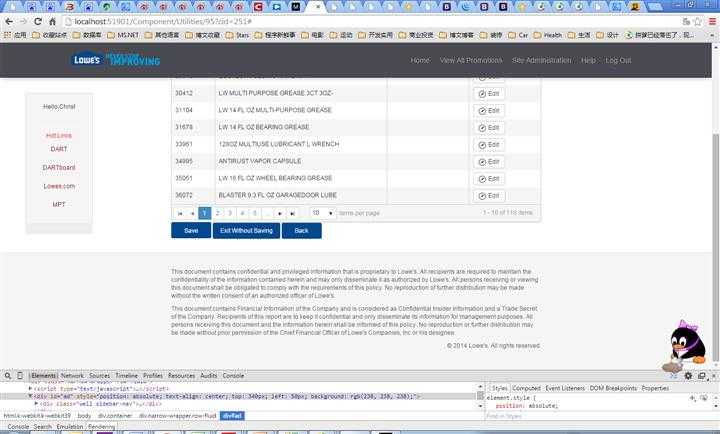
Task: Click the browser address bar
Action: (372, 22)
